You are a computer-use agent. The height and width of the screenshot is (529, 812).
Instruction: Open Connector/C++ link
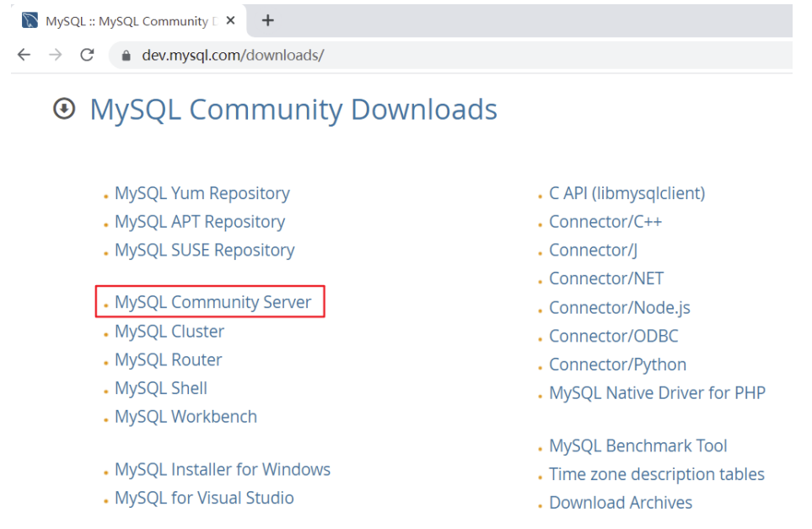pos(605,222)
